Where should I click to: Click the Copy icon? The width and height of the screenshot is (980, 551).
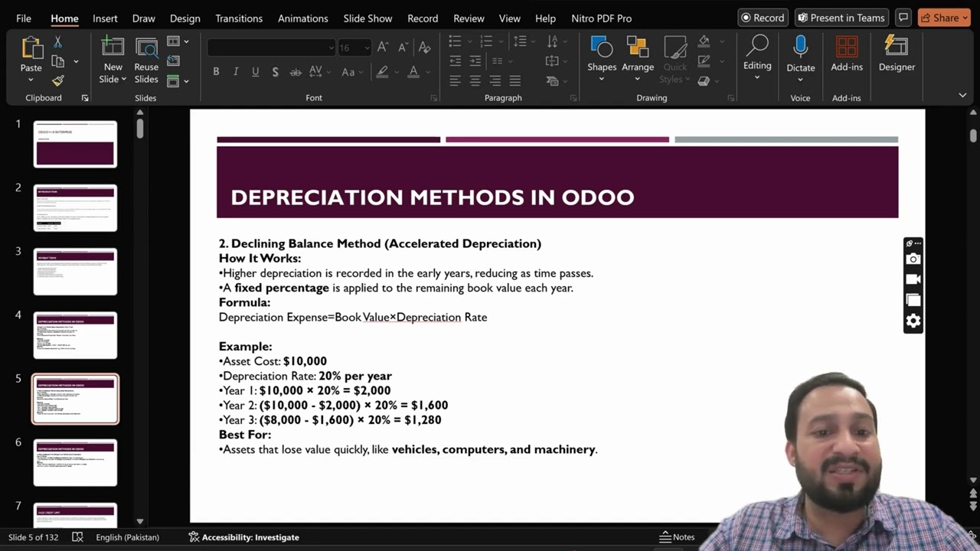[57, 61]
